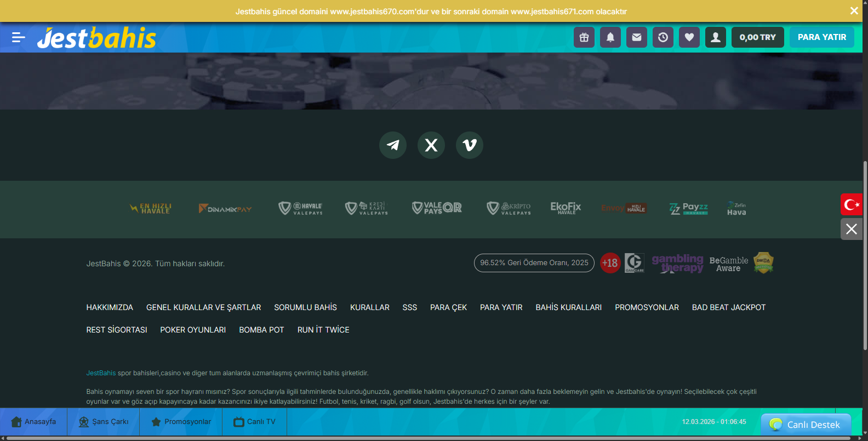Click the 96.52% Geri Ödeme Oranı badge
The height and width of the screenshot is (441, 868).
click(534, 263)
